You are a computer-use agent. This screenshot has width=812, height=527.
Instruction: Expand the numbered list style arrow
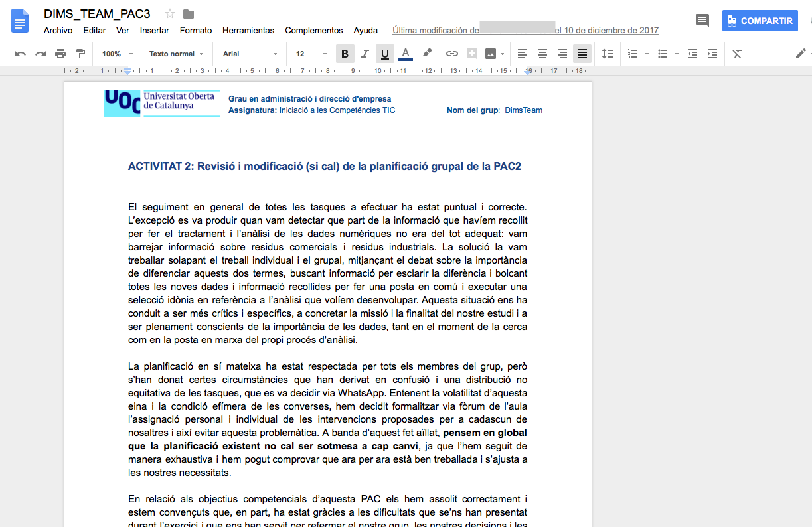[x=646, y=54]
